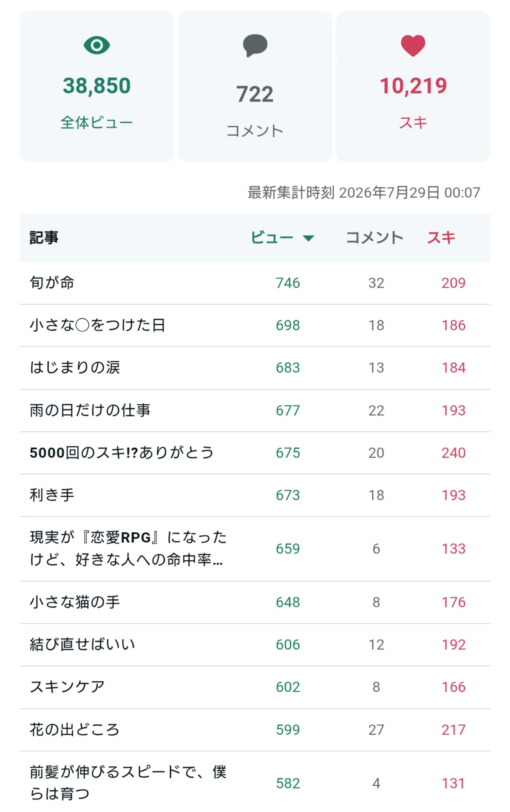
Task: Open the article 利き手
Action: coord(52,495)
